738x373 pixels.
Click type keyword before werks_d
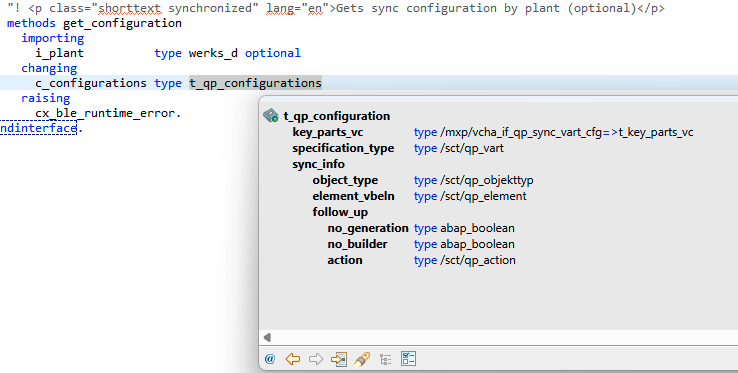point(168,53)
